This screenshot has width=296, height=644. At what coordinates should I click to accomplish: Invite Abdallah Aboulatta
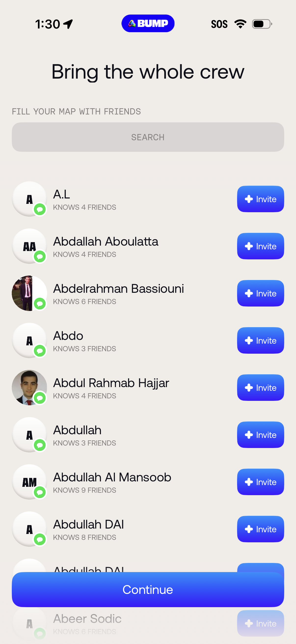[x=260, y=246]
